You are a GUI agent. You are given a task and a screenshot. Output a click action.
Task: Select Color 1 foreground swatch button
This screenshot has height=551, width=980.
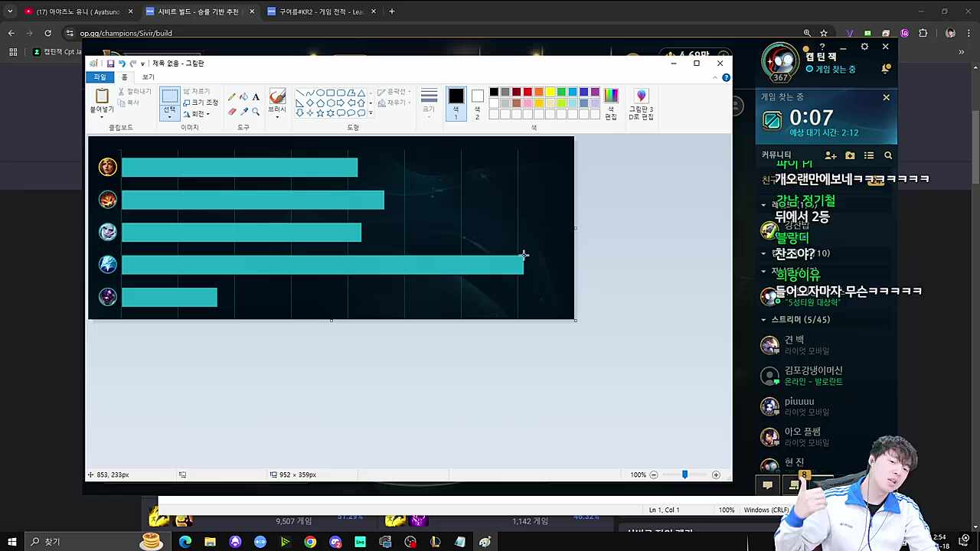456,103
